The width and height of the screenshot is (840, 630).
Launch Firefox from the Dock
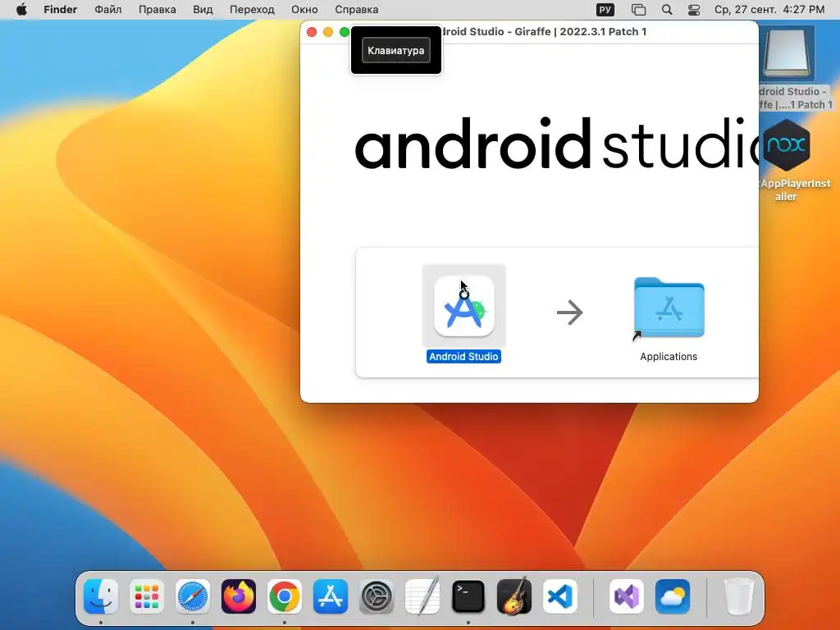click(x=239, y=596)
